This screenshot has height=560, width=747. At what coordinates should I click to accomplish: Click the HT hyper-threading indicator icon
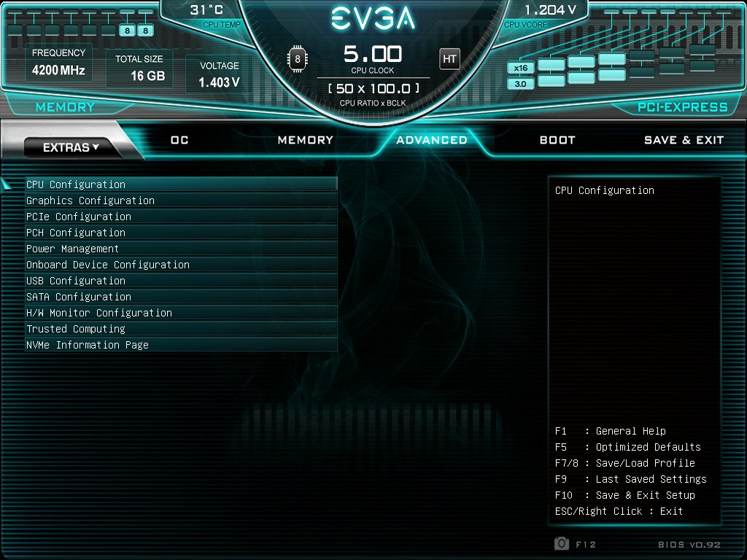click(449, 59)
